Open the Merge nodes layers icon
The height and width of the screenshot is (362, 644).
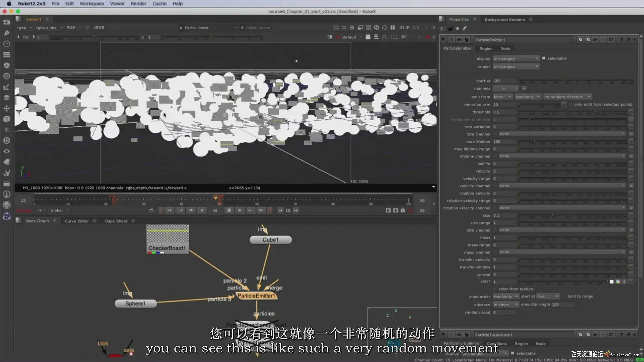click(6, 98)
